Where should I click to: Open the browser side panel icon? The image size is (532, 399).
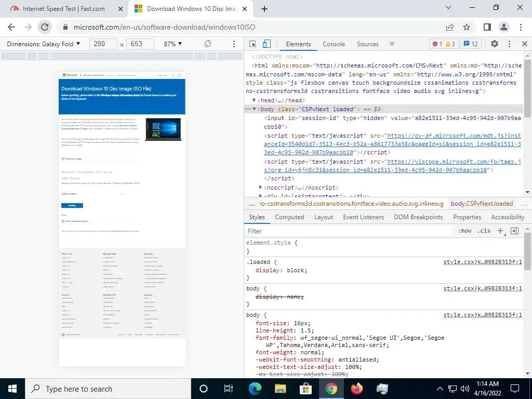click(x=487, y=27)
